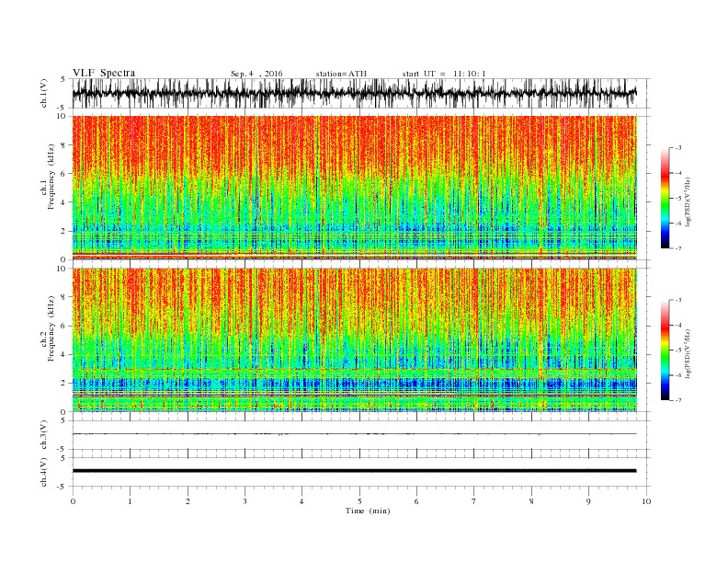Click the thick black ch.4 voltage trace
The image size is (728, 563).
(x=355, y=471)
